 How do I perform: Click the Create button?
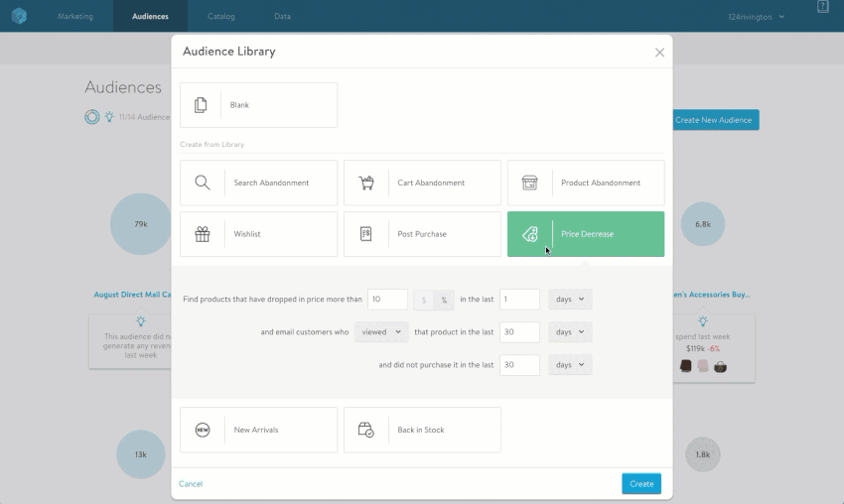pos(641,483)
